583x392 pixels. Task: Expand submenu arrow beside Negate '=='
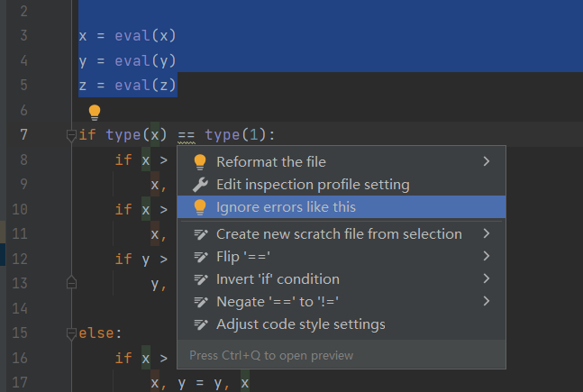click(x=487, y=301)
